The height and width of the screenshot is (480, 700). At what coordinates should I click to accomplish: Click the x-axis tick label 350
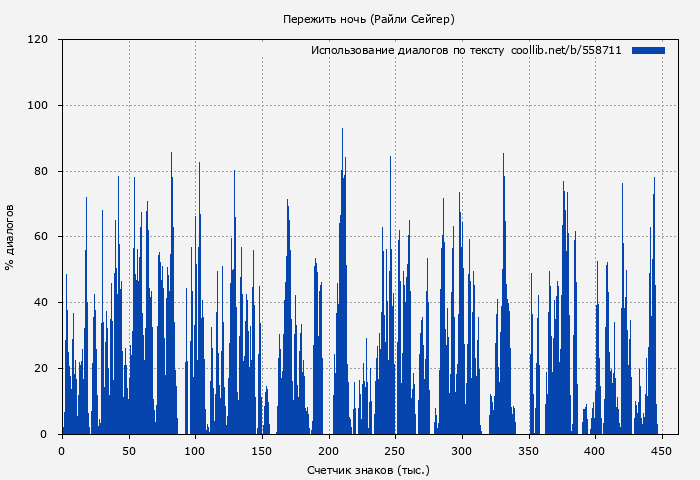[528, 451]
